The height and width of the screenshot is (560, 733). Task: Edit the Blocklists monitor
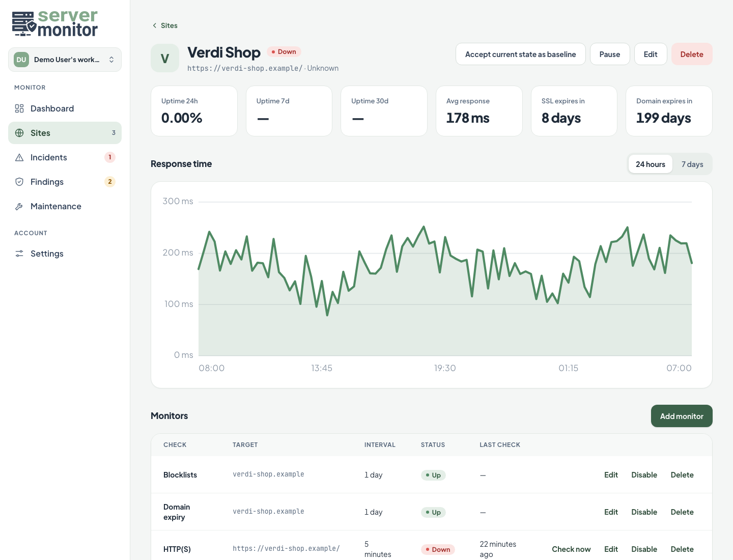point(611,474)
